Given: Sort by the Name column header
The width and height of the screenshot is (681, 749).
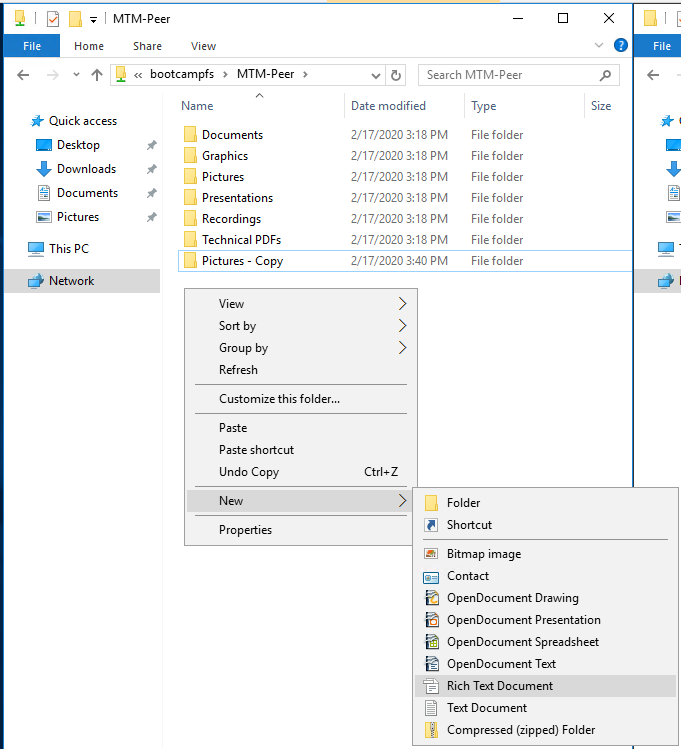Looking at the screenshot, I should [197, 106].
